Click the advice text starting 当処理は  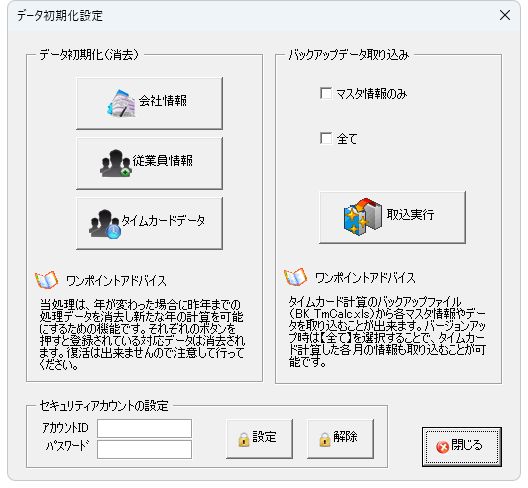click(142, 334)
